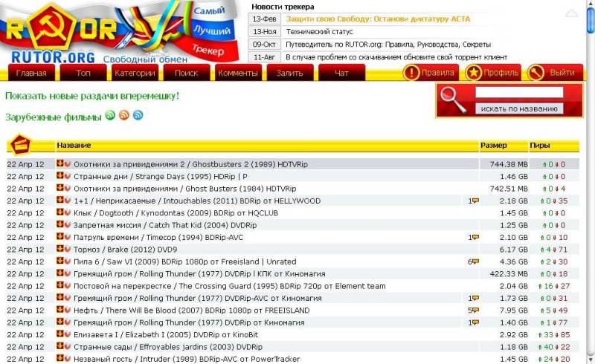
Task: Open news about updating torrent client
Action: coord(396,57)
